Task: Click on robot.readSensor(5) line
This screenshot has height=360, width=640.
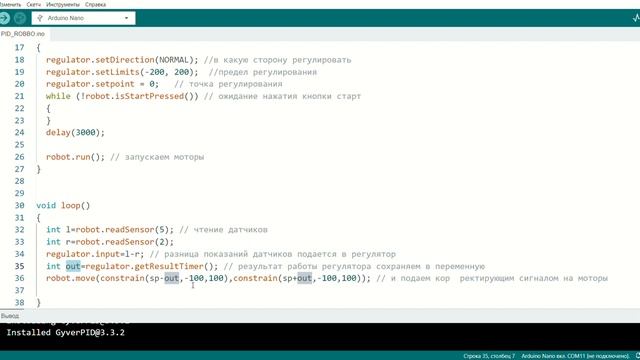Action: (110, 230)
